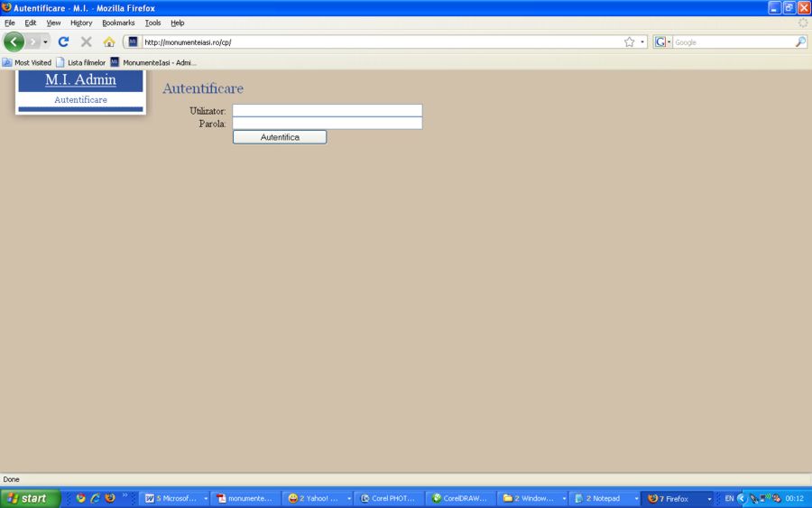Viewport: 812px width, 508px height.
Task: Click the M.I. Admin heading link
Action: pyautogui.click(x=80, y=79)
